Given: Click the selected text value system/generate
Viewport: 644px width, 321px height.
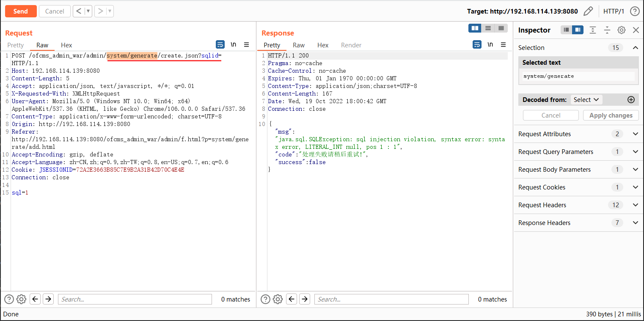Looking at the screenshot, I should tap(548, 77).
